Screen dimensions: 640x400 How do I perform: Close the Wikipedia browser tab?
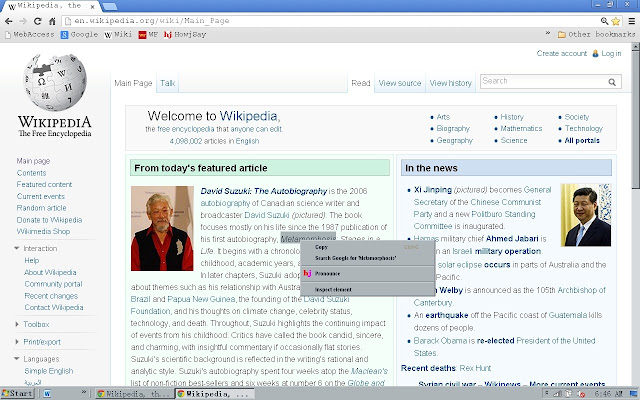93,7
